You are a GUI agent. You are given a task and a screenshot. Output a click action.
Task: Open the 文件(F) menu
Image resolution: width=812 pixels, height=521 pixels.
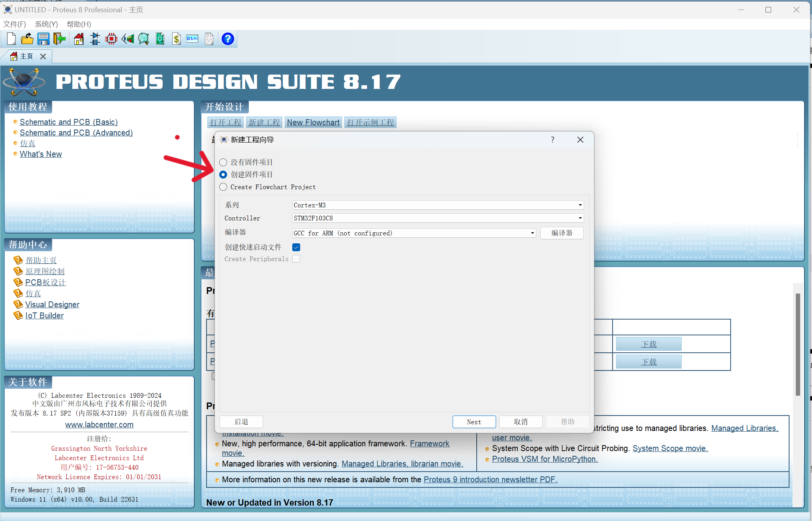click(15, 24)
